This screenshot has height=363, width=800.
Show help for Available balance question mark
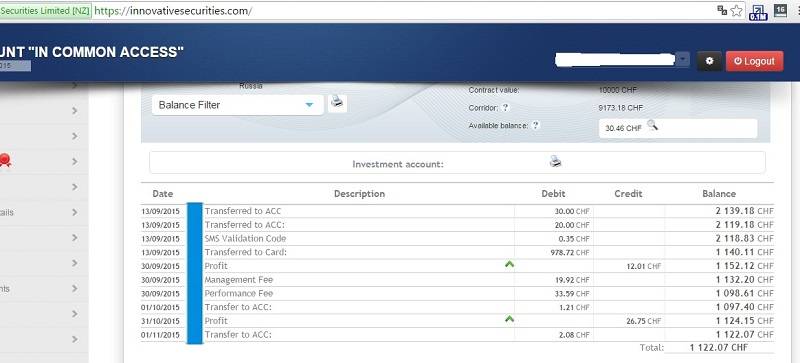pos(535,125)
